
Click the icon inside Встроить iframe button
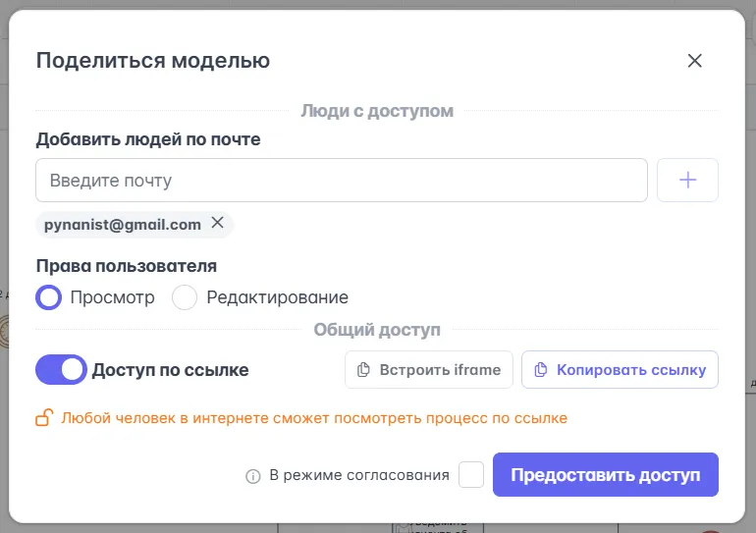(x=363, y=370)
